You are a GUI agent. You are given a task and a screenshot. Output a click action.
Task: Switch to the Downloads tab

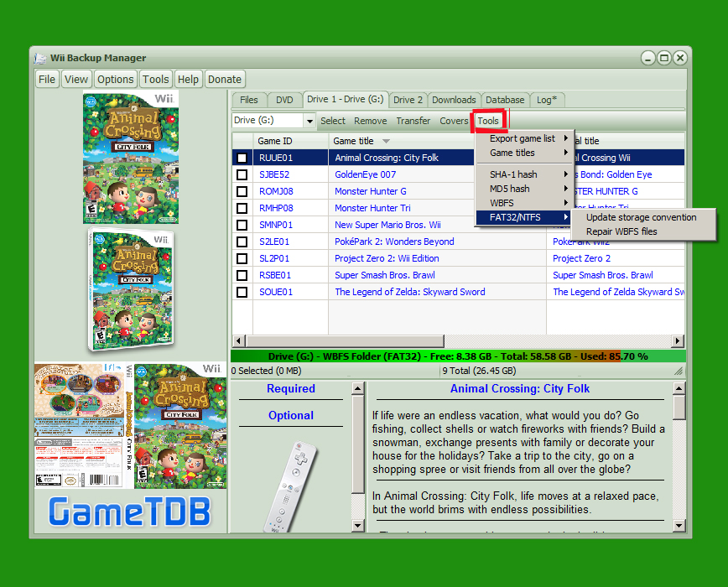coord(454,100)
